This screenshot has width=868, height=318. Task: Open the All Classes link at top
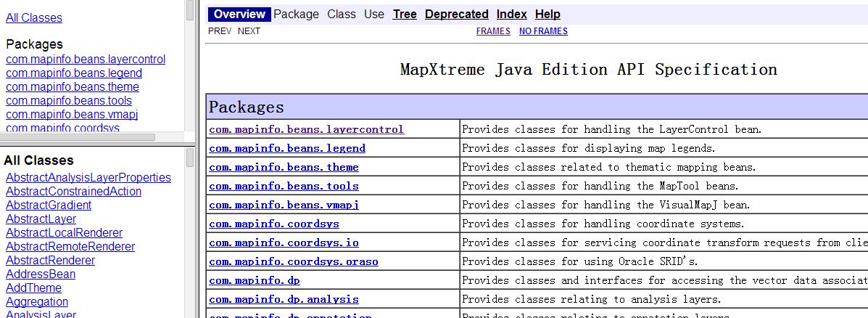tap(34, 17)
